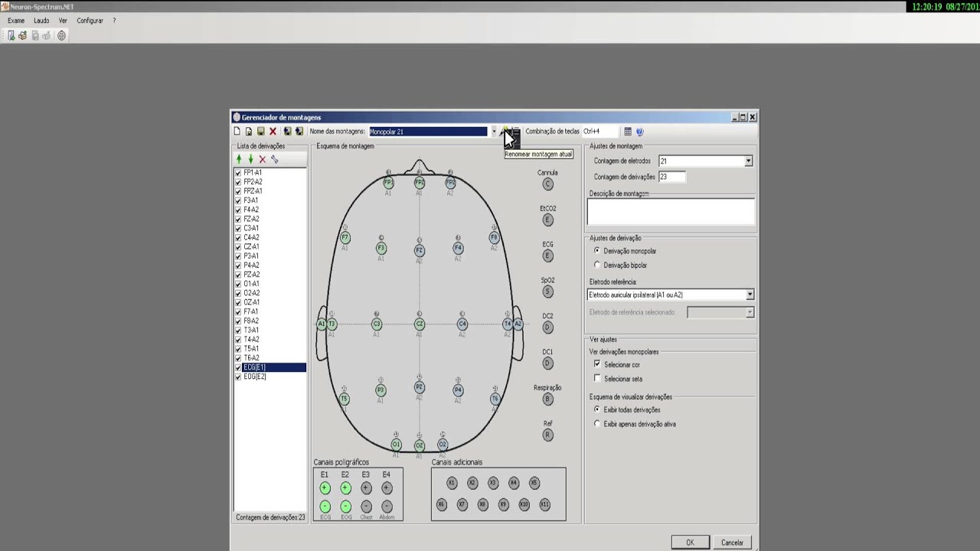Image resolution: width=980 pixels, height=551 pixels.
Task: Click the ECG additional channel circle
Action: [547, 256]
